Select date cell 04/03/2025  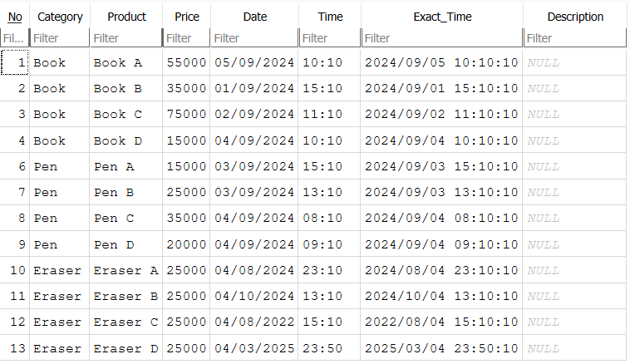[x=254, y=348]
